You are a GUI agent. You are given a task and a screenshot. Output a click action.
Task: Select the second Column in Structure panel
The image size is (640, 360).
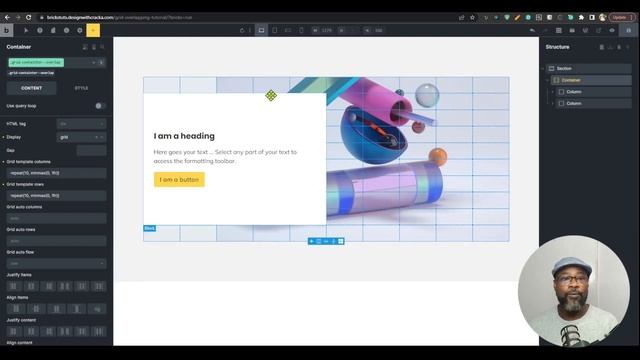[594, 104]
